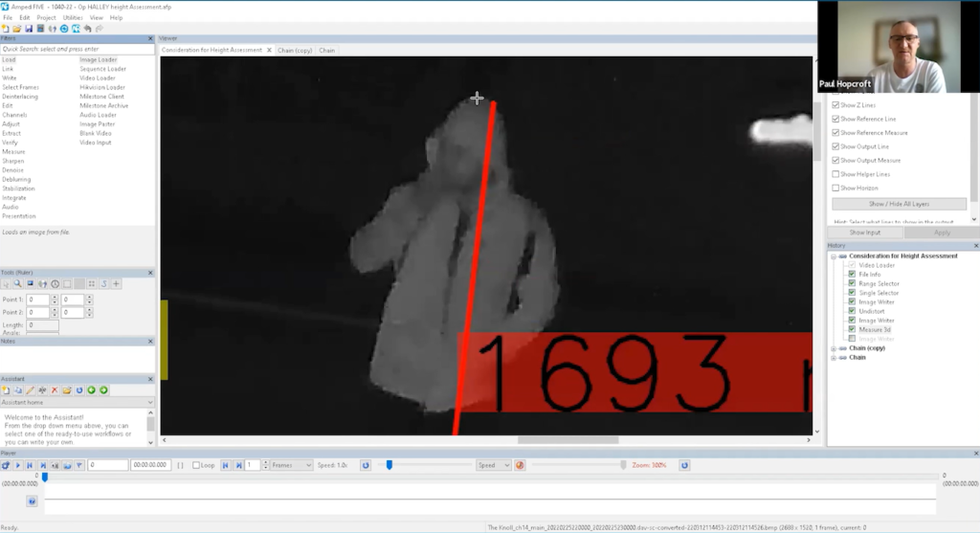This screenshot has width=980, height=533.
Task: Click the Undo arrow in main toolbar
Action: [87, 29]
